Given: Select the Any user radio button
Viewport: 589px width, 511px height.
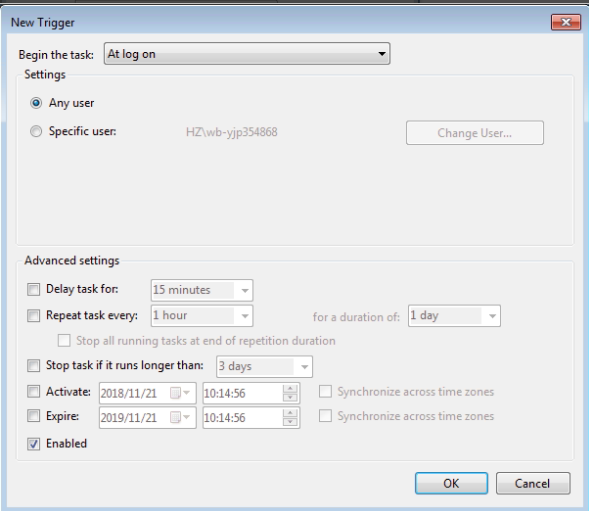Looking at the screenshot, I should (36, 103).
